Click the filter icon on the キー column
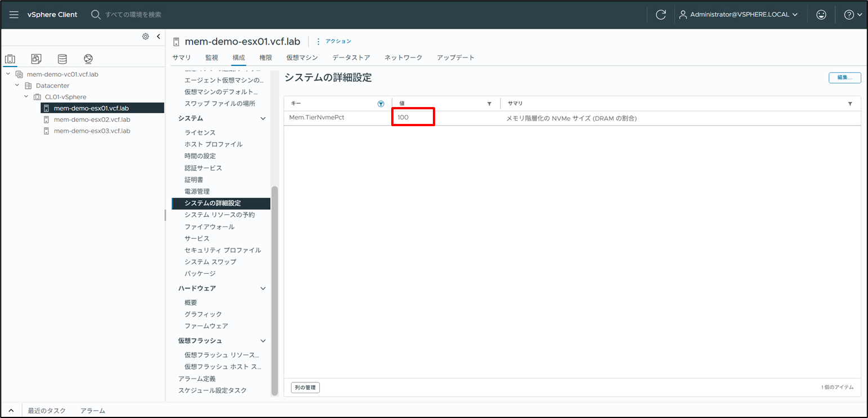 coord(381,103)
